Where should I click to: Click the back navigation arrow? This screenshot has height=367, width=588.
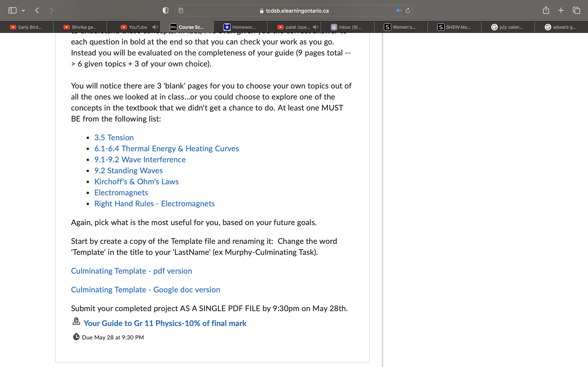click(x=37, y=10)
